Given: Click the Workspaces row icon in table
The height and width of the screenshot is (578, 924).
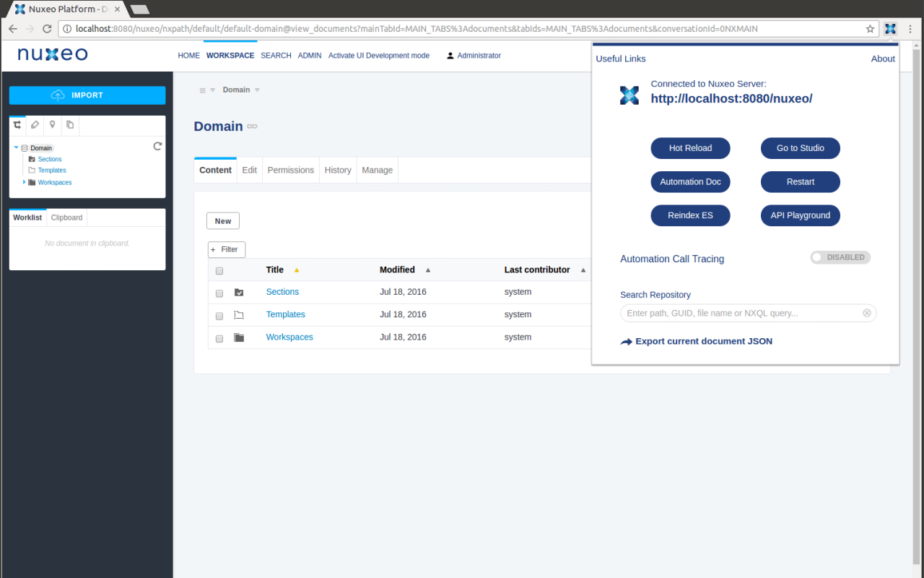Looking at the screenshot, I should [x=239, y=337].
